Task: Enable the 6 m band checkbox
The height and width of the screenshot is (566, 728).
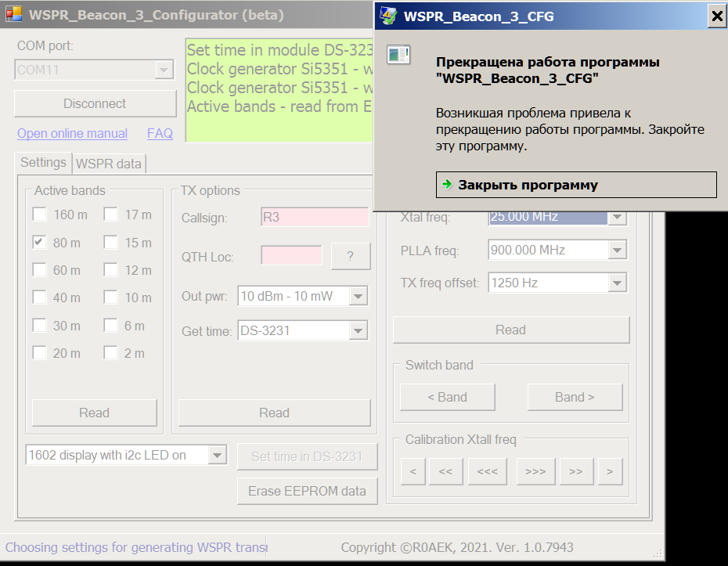Action: pyautogui.click(x=110, y=326)
